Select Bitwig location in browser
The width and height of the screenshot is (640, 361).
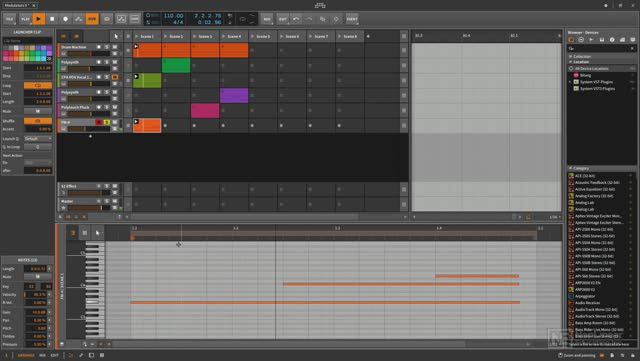click(x=585, y=76)
